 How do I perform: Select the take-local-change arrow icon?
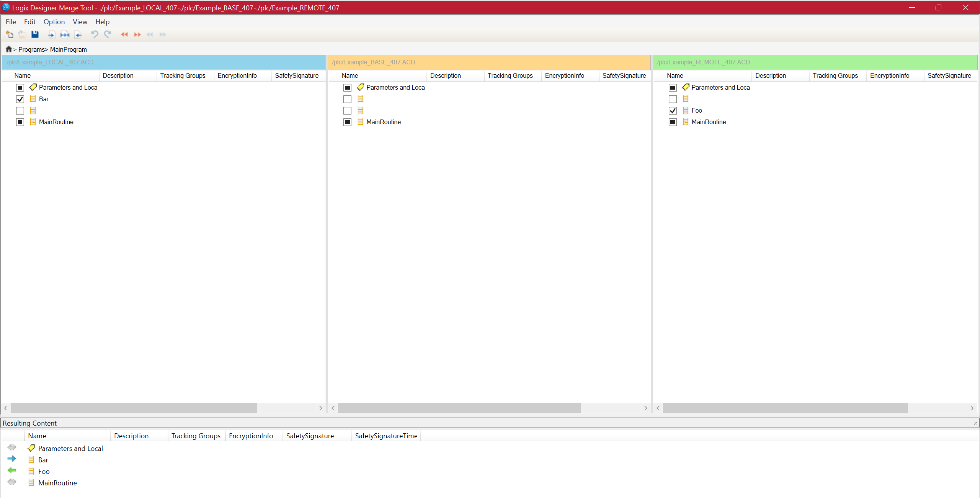coord(51,34)
